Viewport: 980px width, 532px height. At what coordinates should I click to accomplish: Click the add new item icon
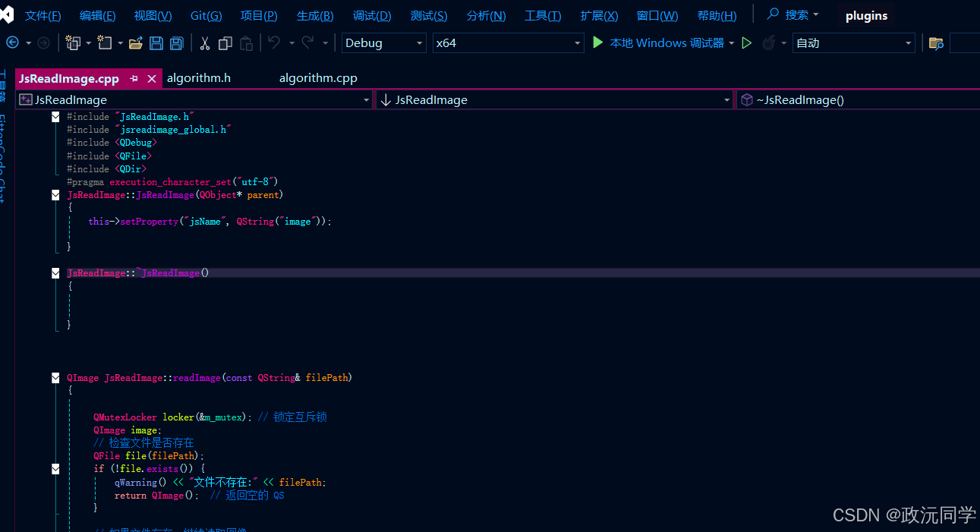point(105,43)
